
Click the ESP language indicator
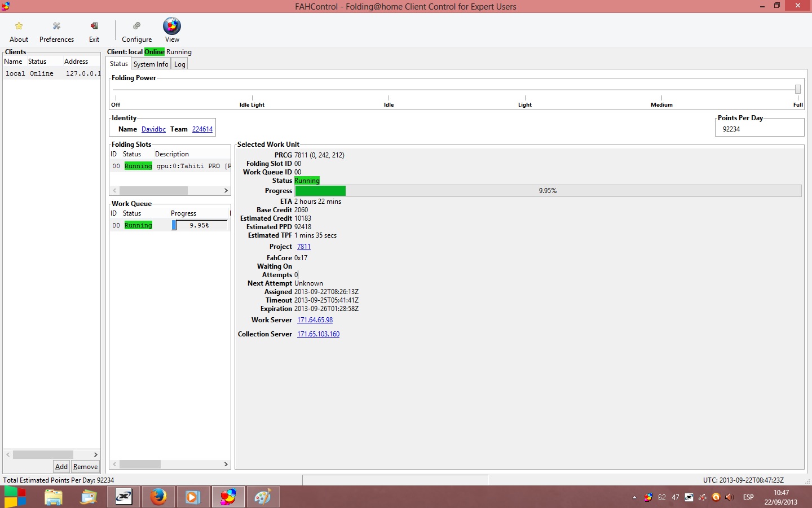748,497
